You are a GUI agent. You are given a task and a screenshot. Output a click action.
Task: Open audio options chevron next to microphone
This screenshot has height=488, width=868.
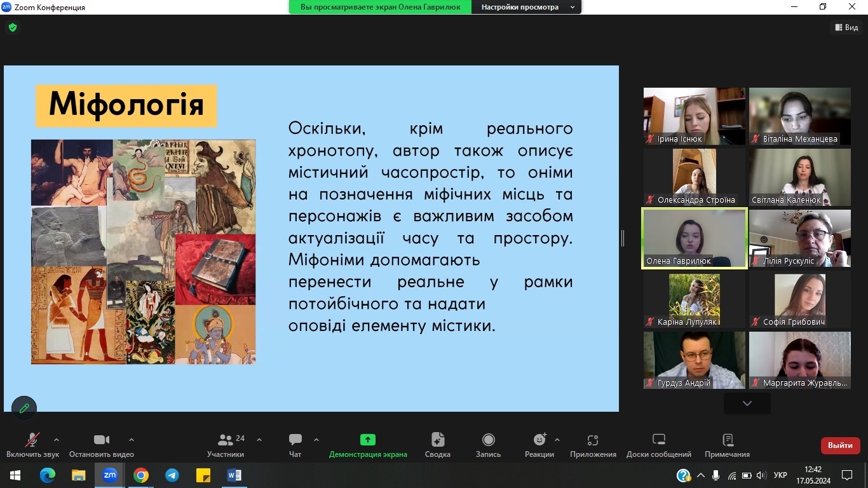57,440
